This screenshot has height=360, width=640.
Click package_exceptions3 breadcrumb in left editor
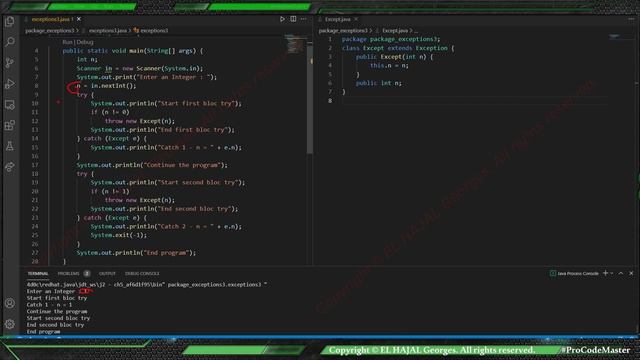pos(49,31)
